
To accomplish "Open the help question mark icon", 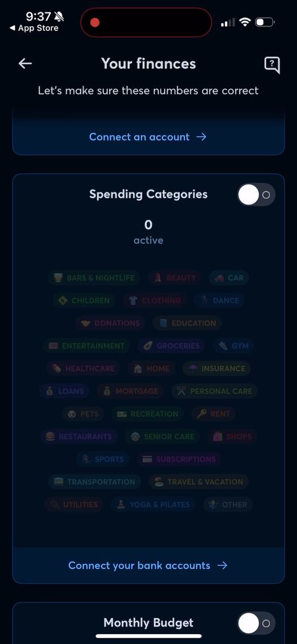I will 272,64.
